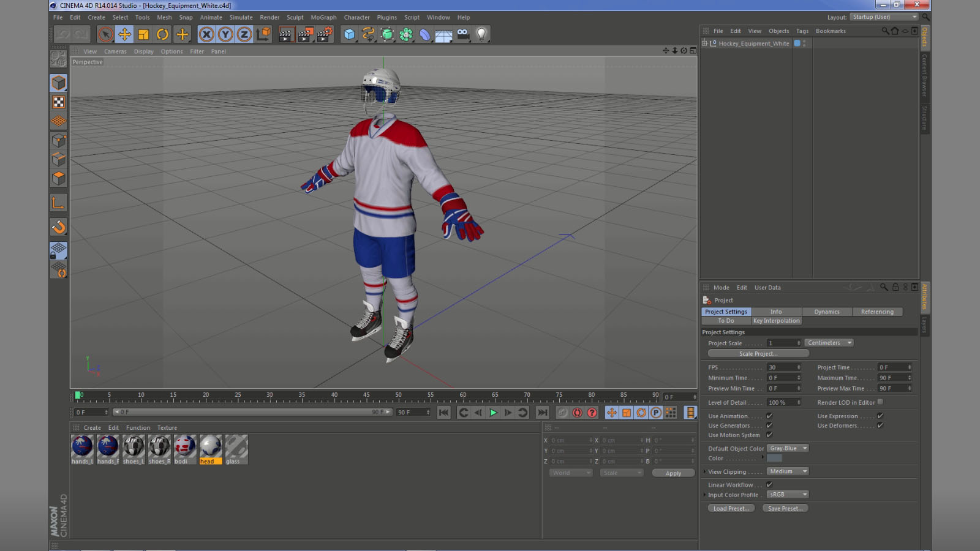Add a camera object
The height and width of the screenshot is (551, 980).
[463, 34]
